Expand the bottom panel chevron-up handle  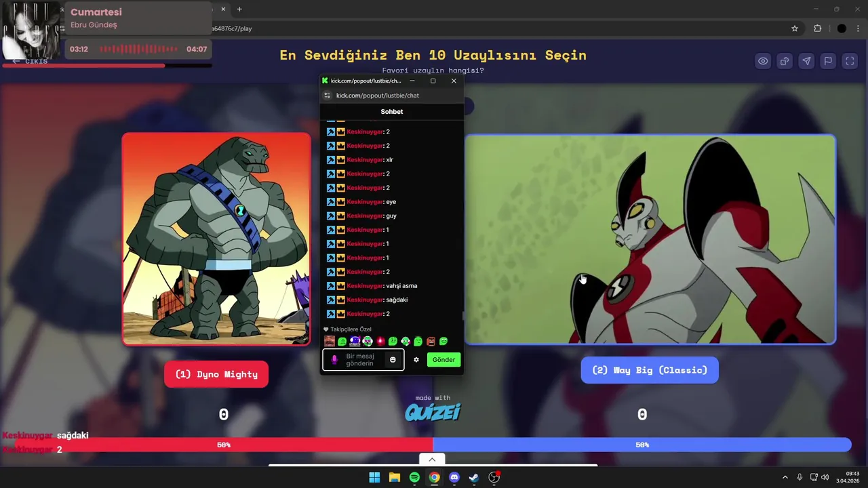[x=432, y=460]
